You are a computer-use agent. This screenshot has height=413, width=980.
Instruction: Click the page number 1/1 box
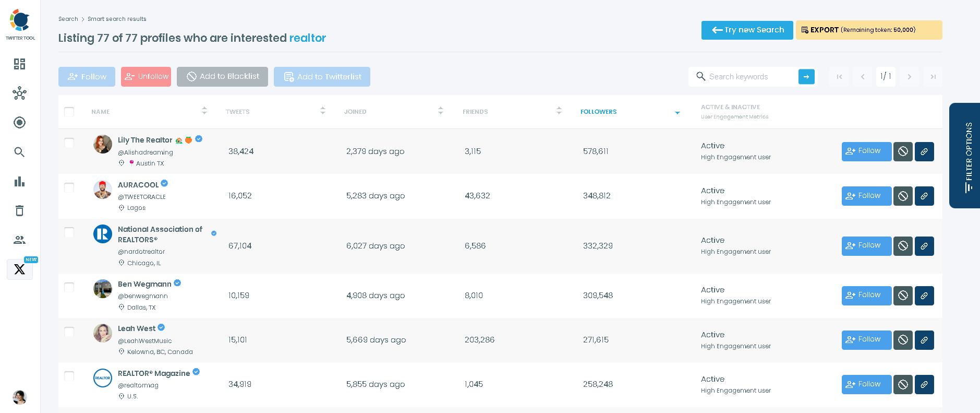886,77
